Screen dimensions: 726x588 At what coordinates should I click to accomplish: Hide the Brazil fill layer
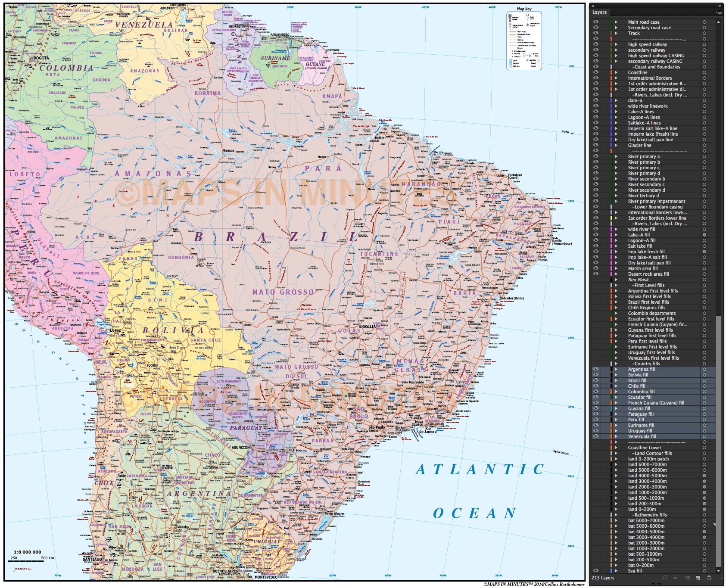pos(596,380)
